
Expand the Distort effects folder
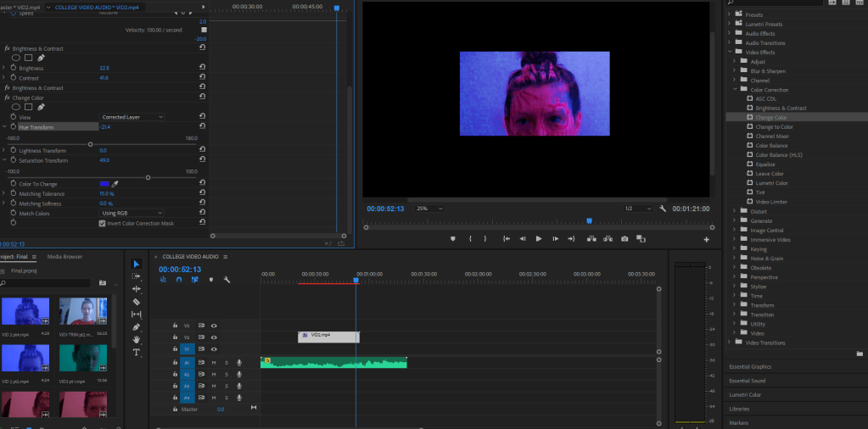[735, 211]
